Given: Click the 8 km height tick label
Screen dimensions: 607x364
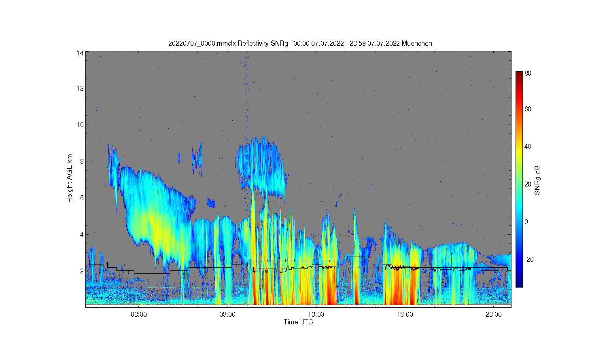Looking at the screenshot, I should (x=82, y=161).
